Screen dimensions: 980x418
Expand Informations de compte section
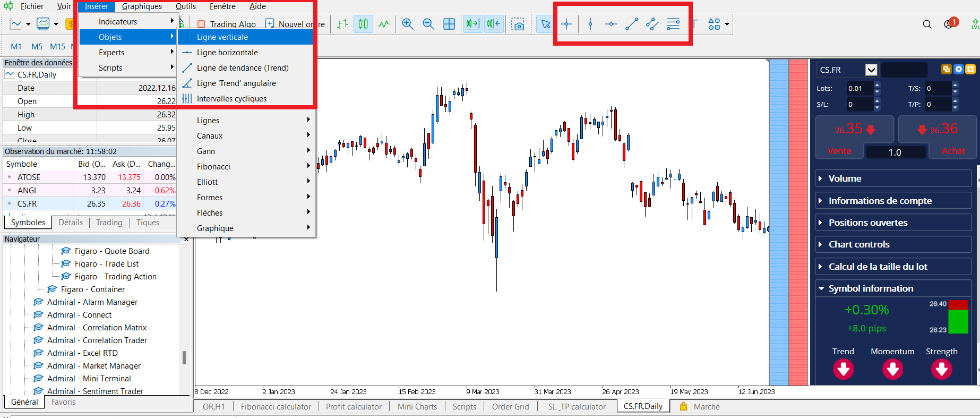pyautogui.click(x=893, y=201)
